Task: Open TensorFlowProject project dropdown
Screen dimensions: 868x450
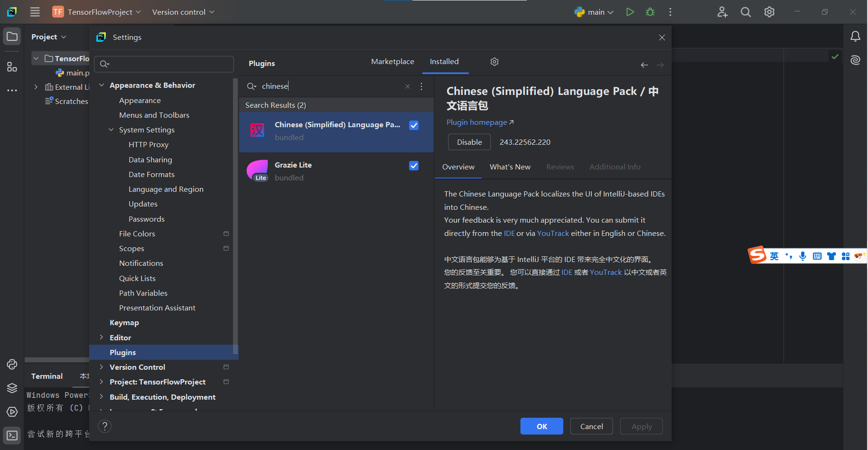Action: coord(97,12)
